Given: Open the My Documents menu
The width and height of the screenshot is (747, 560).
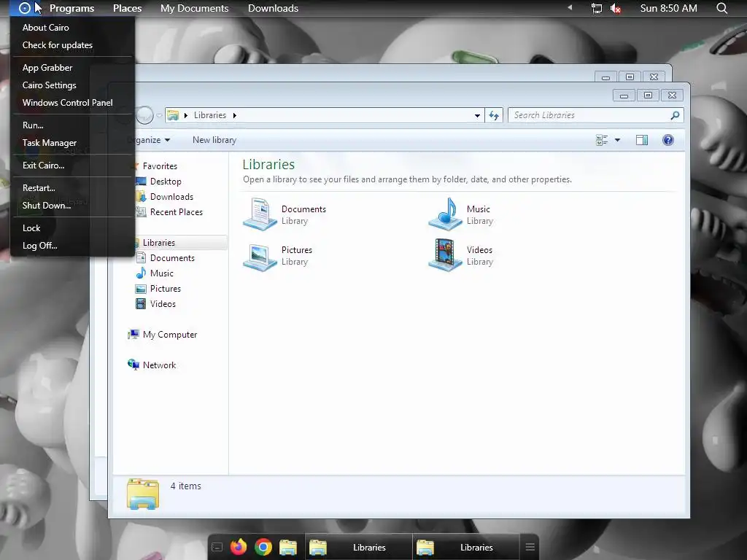Looking at the screenshot, I should (x=194, y=8).
